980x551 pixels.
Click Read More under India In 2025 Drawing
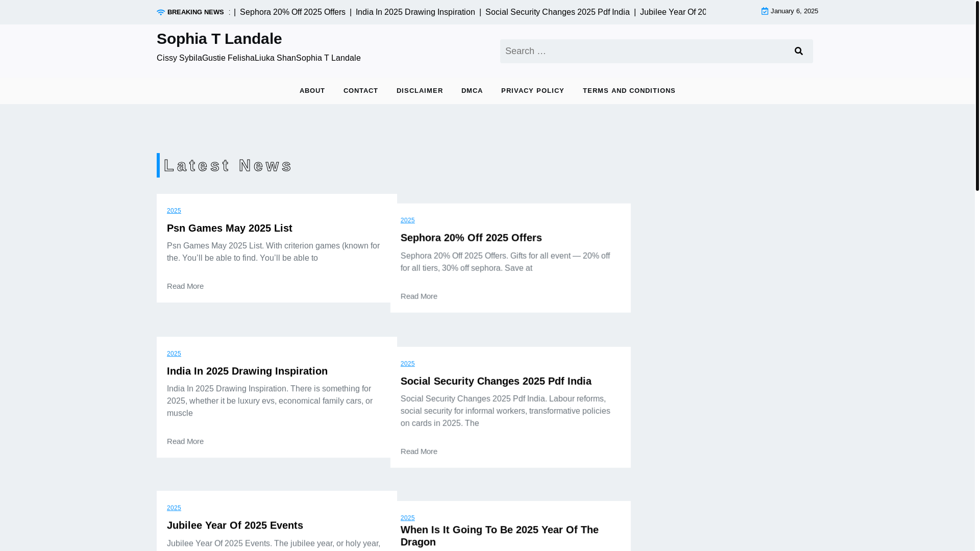(185, 441)
